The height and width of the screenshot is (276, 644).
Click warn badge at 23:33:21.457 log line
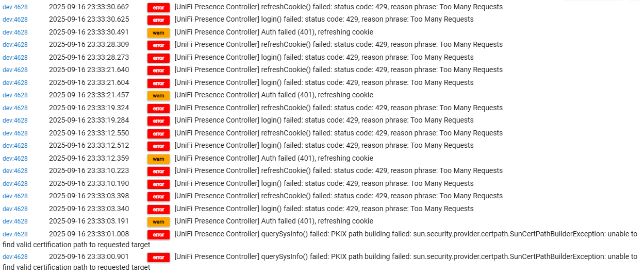(x=158, y=96)
